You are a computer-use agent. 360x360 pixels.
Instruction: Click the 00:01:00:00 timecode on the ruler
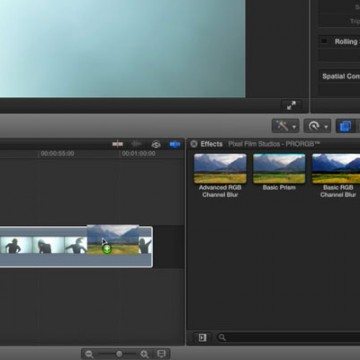click(138, 154)
